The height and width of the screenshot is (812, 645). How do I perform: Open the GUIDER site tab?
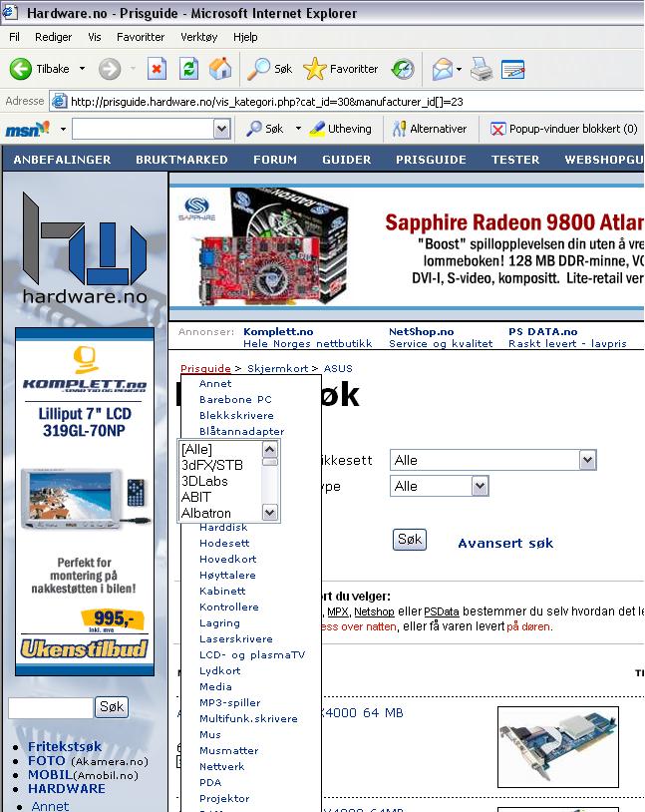[346, 160]
